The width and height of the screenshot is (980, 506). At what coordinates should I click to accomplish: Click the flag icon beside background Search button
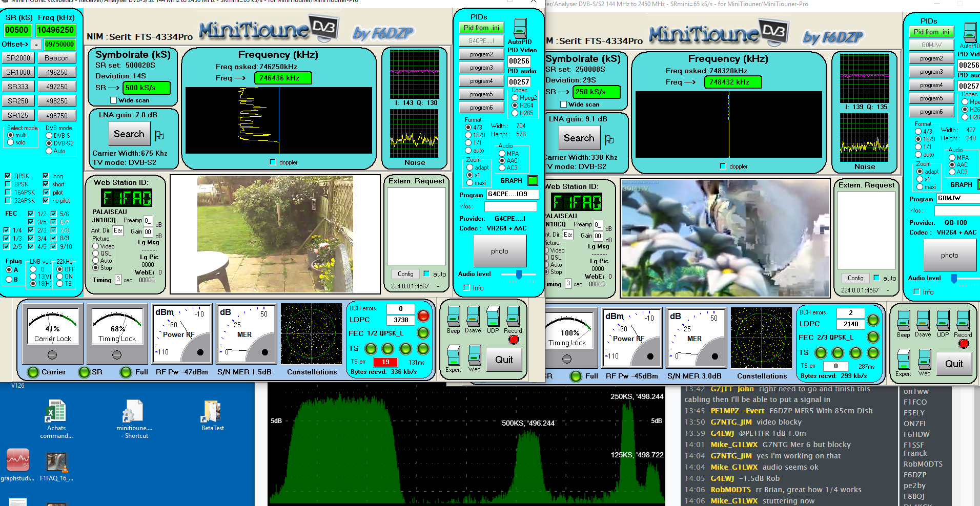click(609, 139)
